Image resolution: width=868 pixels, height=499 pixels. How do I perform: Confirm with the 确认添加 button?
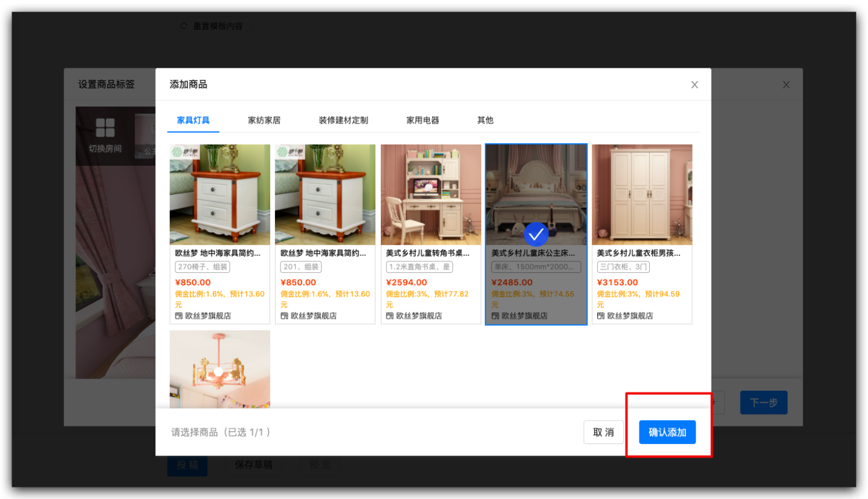tap(667, 432)
